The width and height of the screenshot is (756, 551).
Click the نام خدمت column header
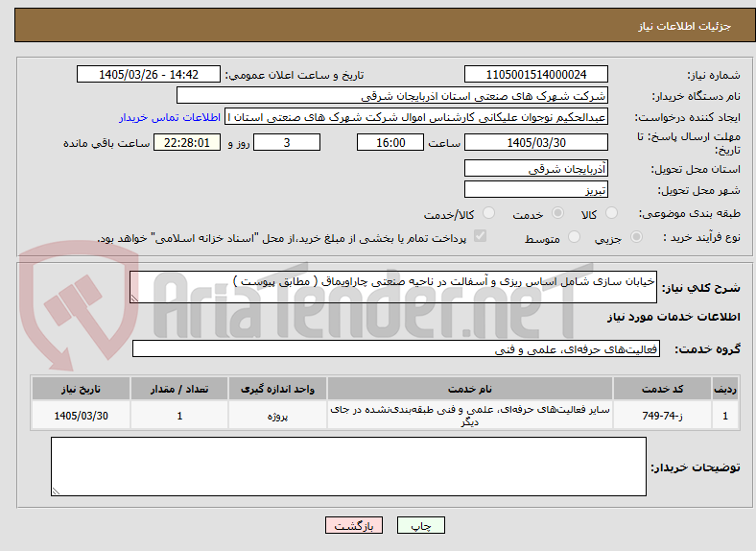470,389
